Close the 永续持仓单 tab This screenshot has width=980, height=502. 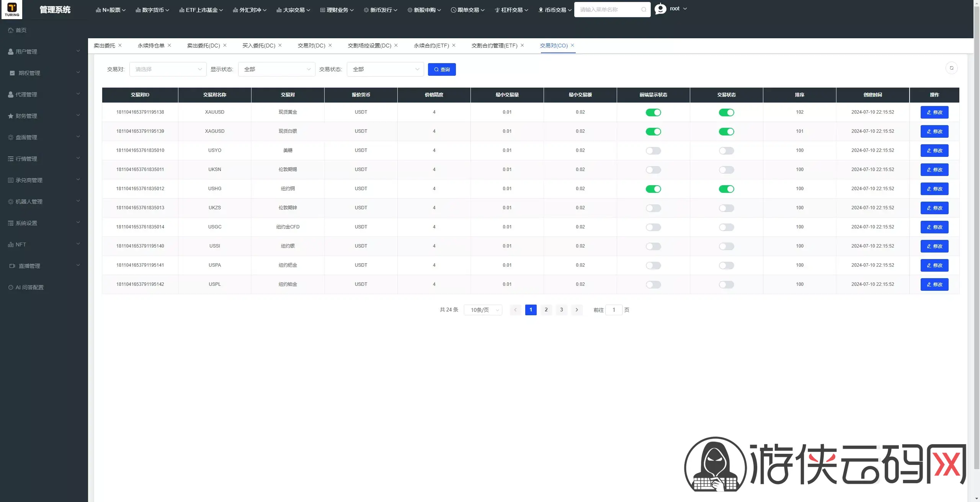[169, 45]
